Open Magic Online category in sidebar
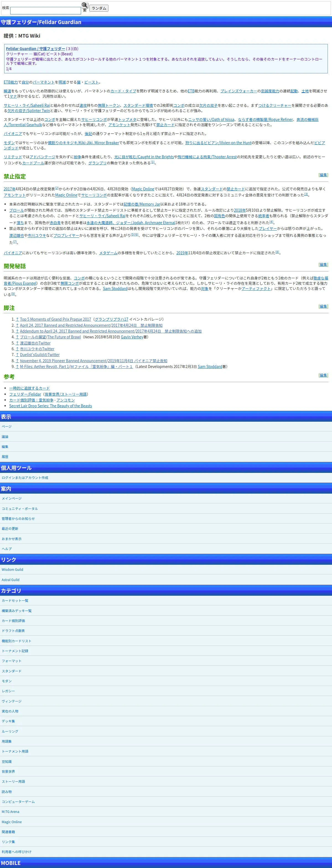Image resolution: width=332 pixels, height=868 pixels. (11, 822)
